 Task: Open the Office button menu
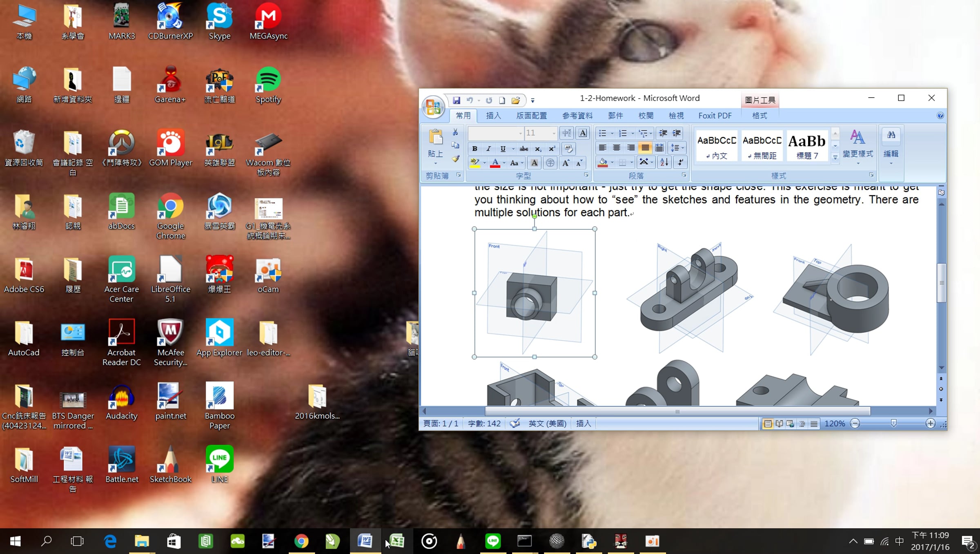[x=433, y=107]
